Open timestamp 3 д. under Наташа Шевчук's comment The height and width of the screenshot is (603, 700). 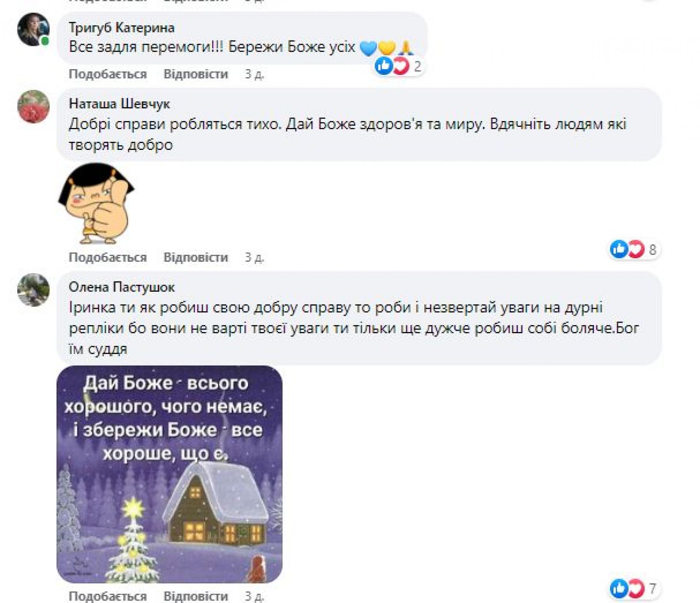254,257
